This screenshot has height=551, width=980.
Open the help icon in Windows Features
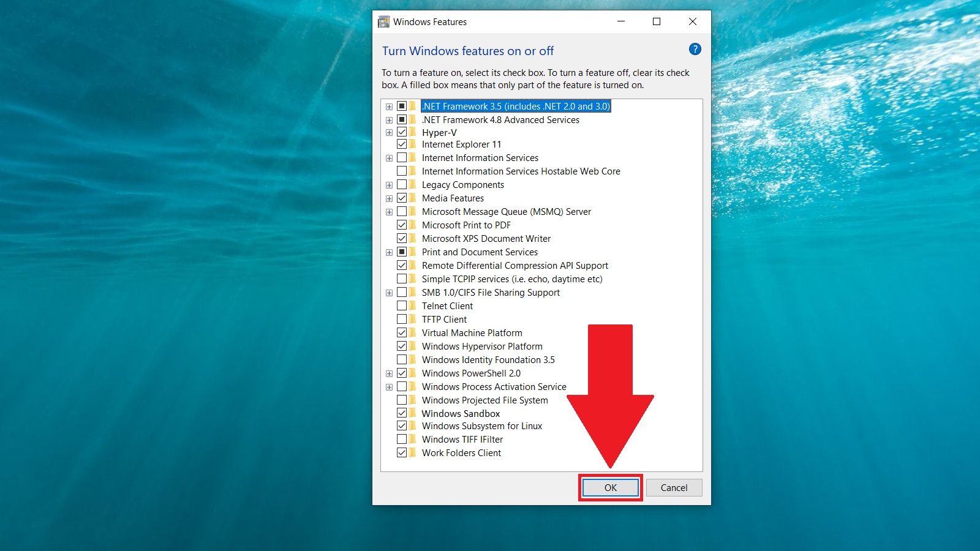[695, 49]
